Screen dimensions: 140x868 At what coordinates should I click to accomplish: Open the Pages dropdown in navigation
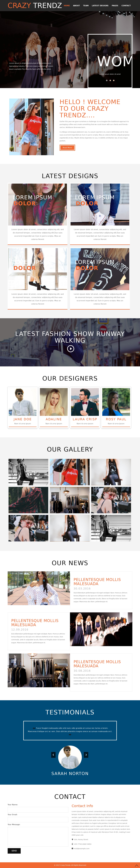[x=115, y=5]
